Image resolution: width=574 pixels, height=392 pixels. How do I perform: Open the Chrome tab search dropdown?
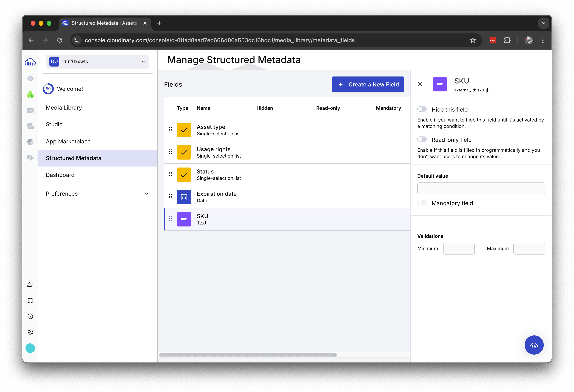[x=543, y=23]
